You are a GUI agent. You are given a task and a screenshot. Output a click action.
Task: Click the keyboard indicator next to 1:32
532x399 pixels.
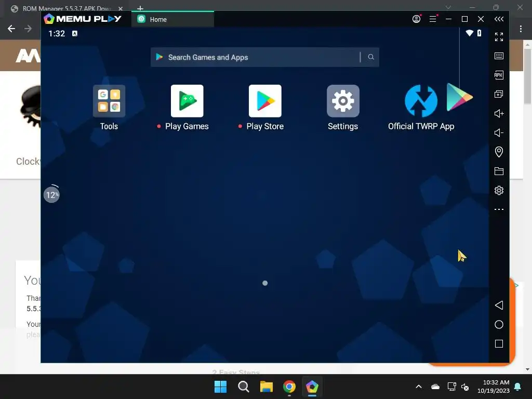75,33
